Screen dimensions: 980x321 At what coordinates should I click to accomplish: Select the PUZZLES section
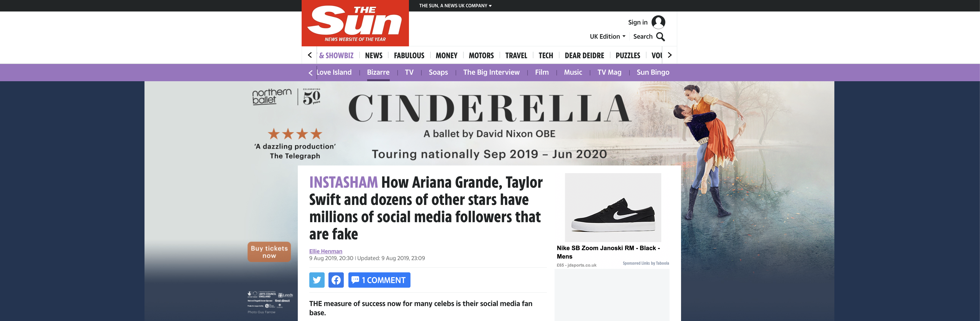628,56
